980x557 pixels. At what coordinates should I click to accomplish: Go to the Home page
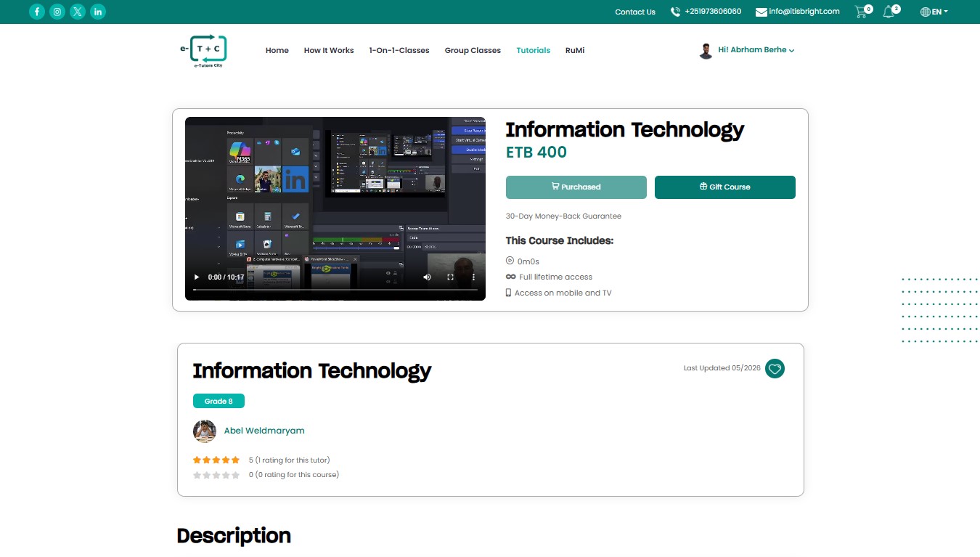click(277, 50)
